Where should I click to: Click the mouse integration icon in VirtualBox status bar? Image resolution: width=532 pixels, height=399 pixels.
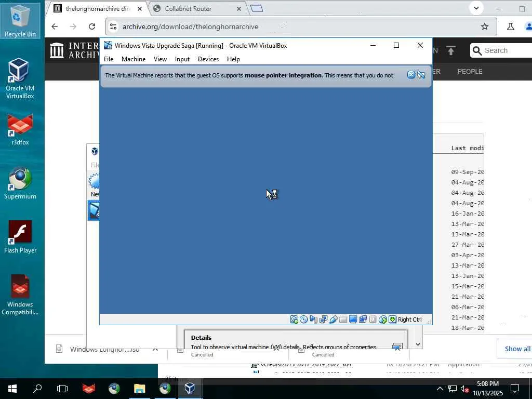click(382, 320)
